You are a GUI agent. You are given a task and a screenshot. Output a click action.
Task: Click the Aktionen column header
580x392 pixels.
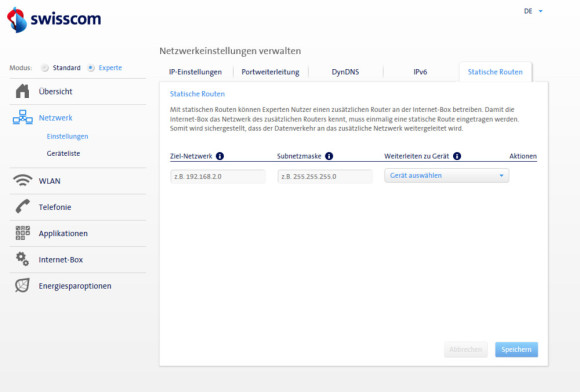(523, 156)
